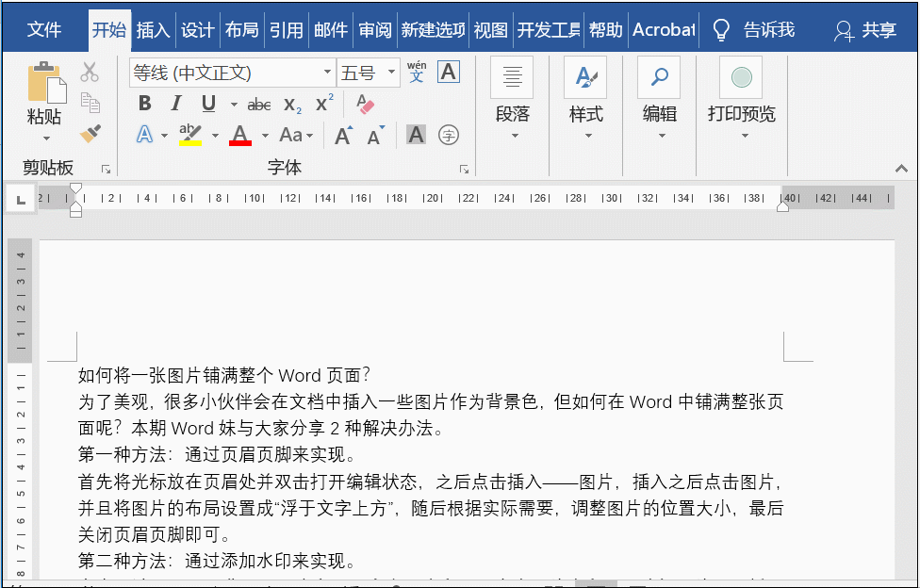Select the Format Painter brush icon
The width and height of the screenshot is (920, 588).
90,133
